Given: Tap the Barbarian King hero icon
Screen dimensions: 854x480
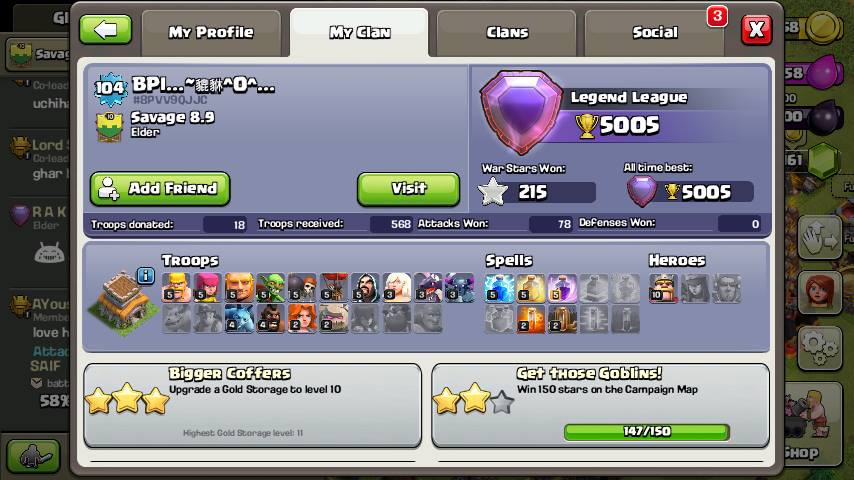Looking at the screenshot, I should click(663, 288).
